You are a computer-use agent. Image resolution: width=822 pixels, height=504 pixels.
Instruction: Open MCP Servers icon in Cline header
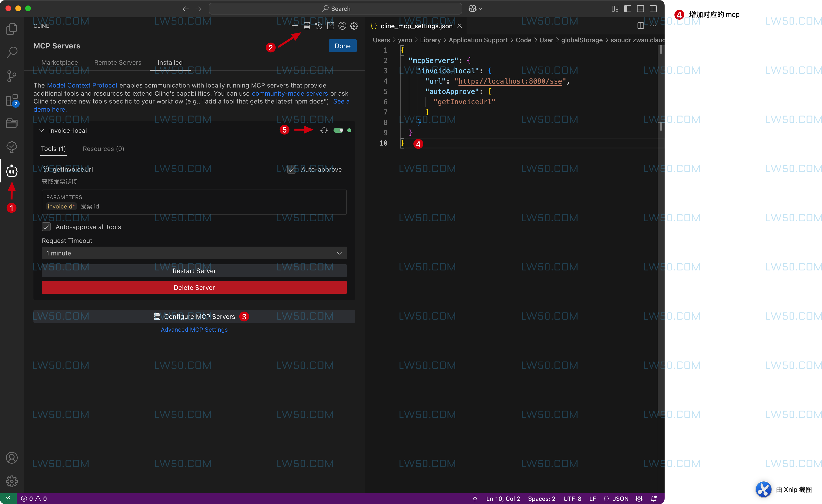[307, 26]
